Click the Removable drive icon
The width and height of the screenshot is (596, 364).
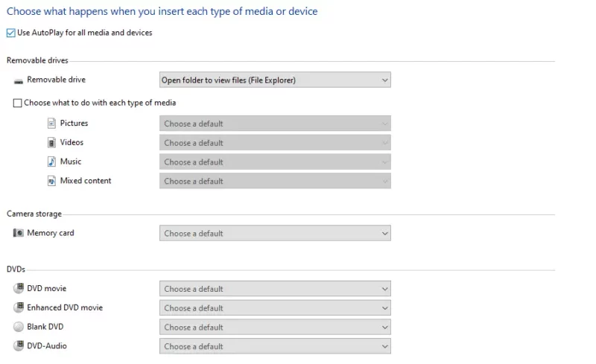(x=18, y=81)
